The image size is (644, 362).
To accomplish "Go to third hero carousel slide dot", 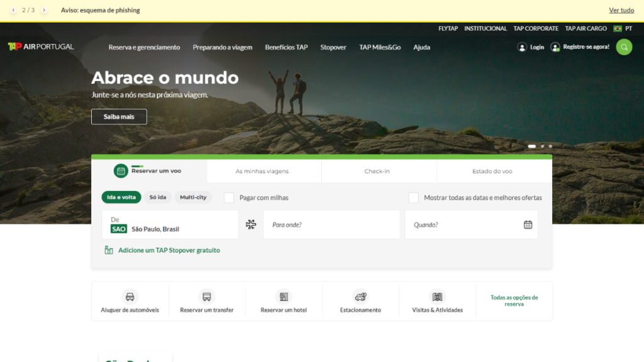I will click(550, 146).
